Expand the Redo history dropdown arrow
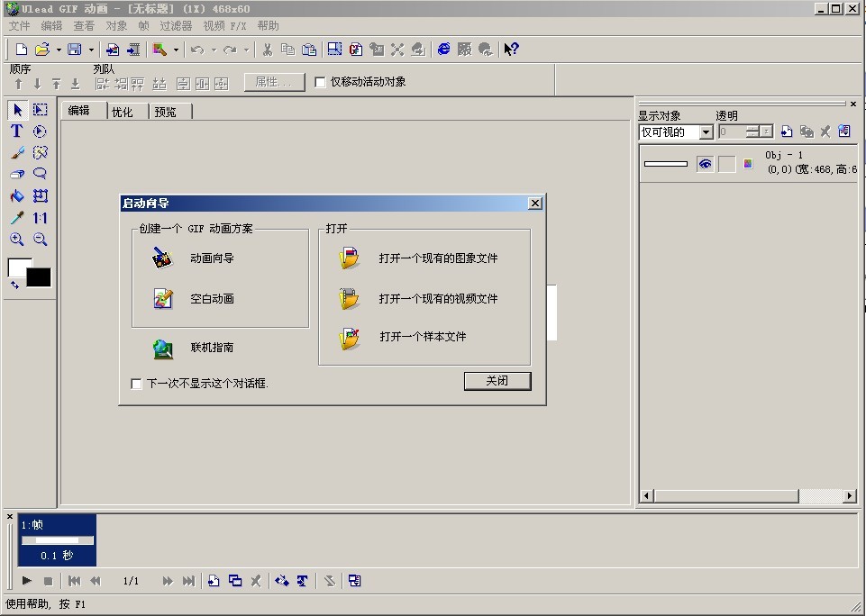 pyautogui.click(x=246, y=50)
